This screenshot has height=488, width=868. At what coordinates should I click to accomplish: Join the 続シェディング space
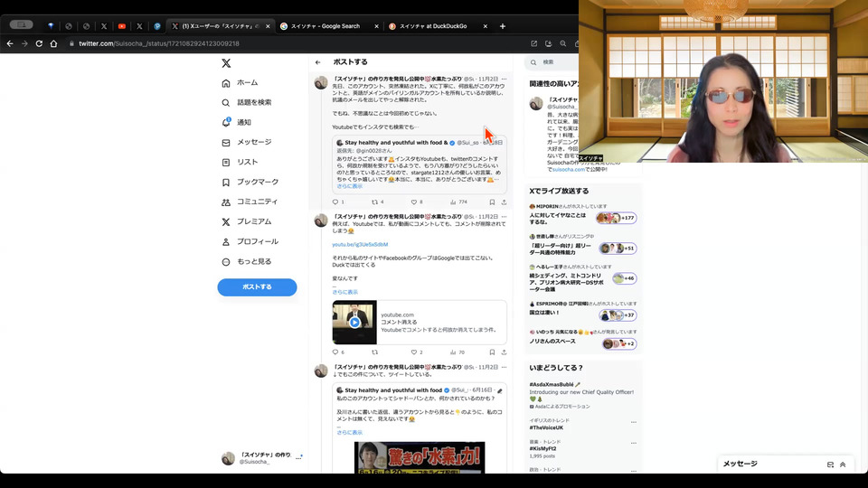click(583, 278)
